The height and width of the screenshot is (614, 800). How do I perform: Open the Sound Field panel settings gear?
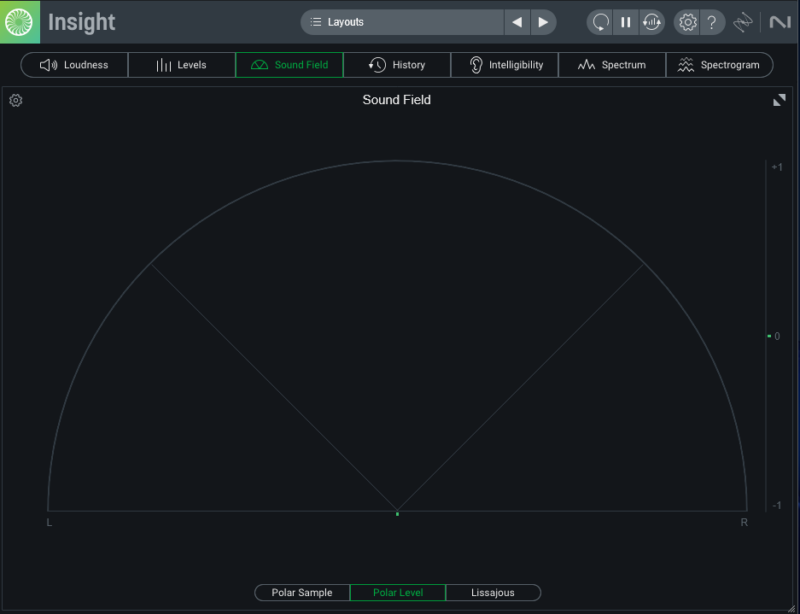click(x=16, y=100)
